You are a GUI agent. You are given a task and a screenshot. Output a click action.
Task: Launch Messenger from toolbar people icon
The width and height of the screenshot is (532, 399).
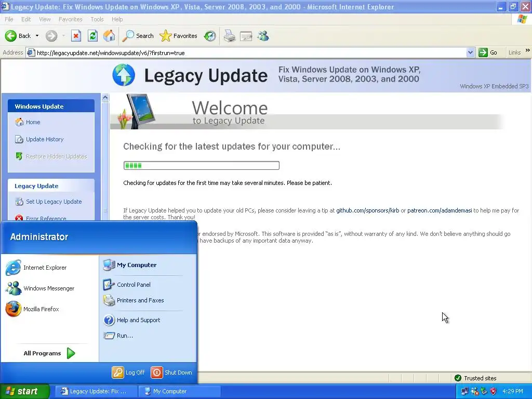263,36
